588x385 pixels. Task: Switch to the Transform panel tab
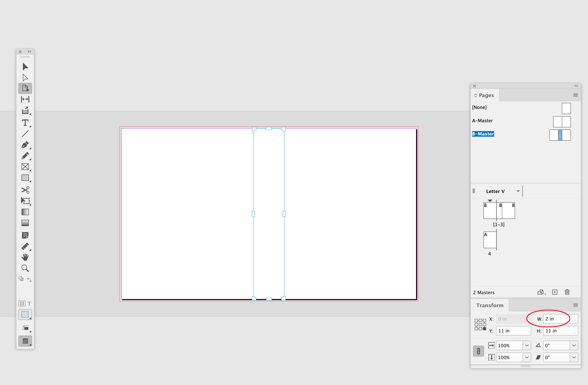490,305
